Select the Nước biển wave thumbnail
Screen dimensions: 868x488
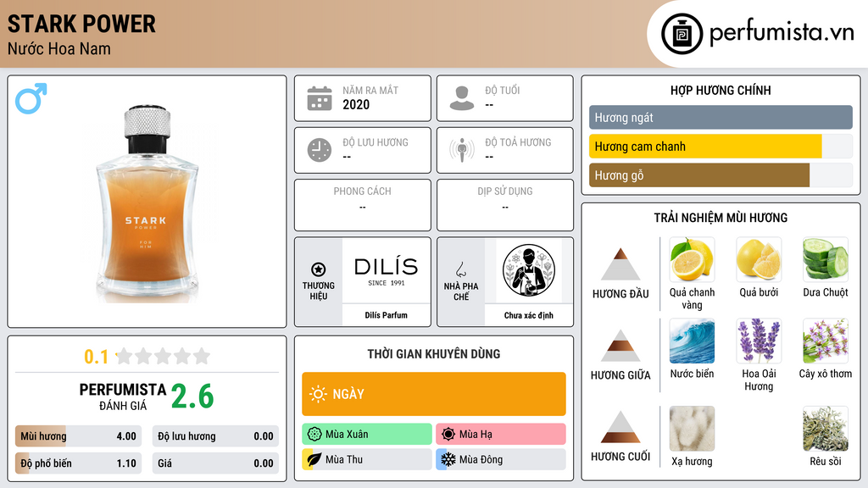pos(692,341)
